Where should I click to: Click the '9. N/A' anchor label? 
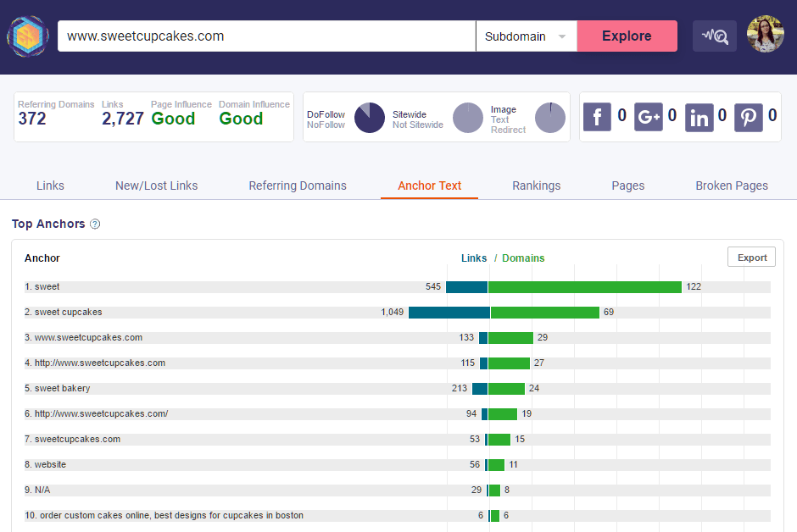click(x=37, y=490)
